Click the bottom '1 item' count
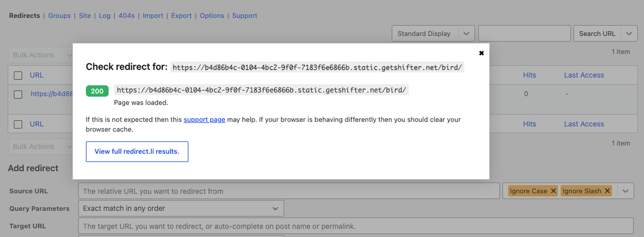The width and height of the screenshot is (644, 237). (x=620, y=143)
